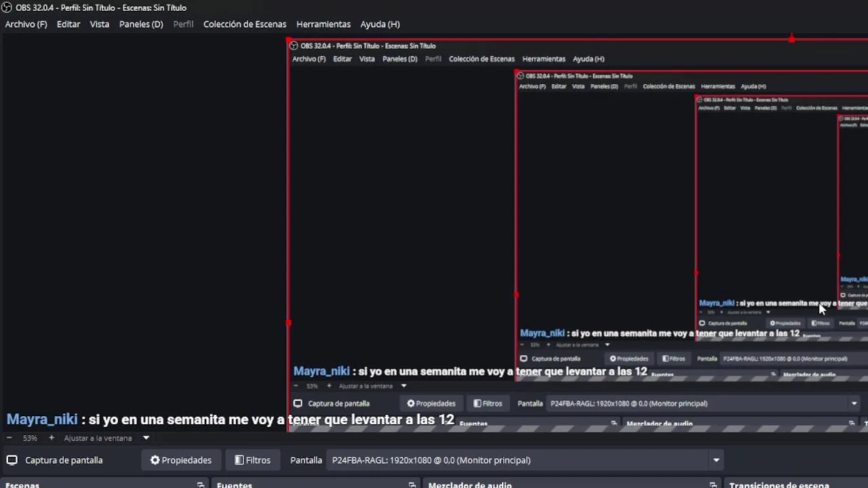The image size is (868, 488).
Task: Click Archivo (F) in the second nested preview copy
Action: 532,86
